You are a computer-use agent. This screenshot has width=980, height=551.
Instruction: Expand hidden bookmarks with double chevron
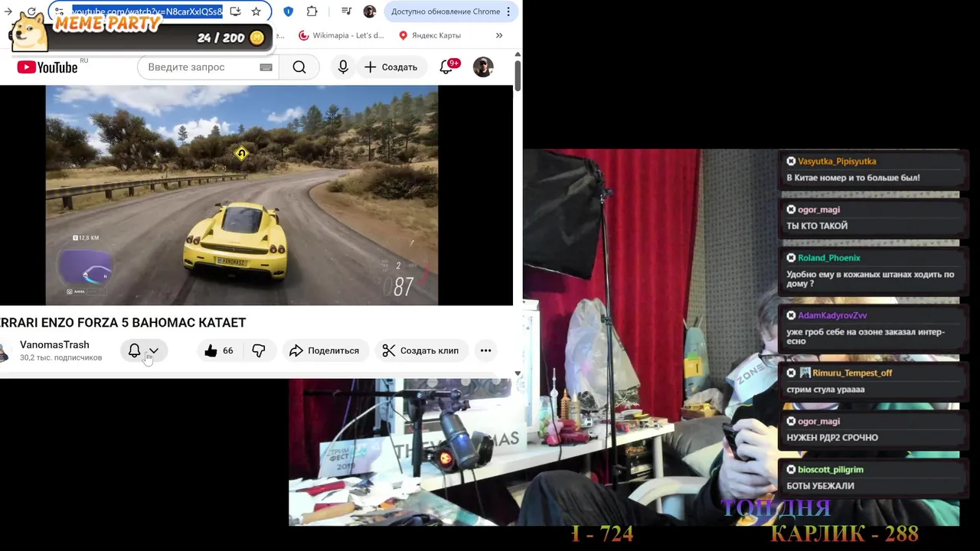[499, 35]
